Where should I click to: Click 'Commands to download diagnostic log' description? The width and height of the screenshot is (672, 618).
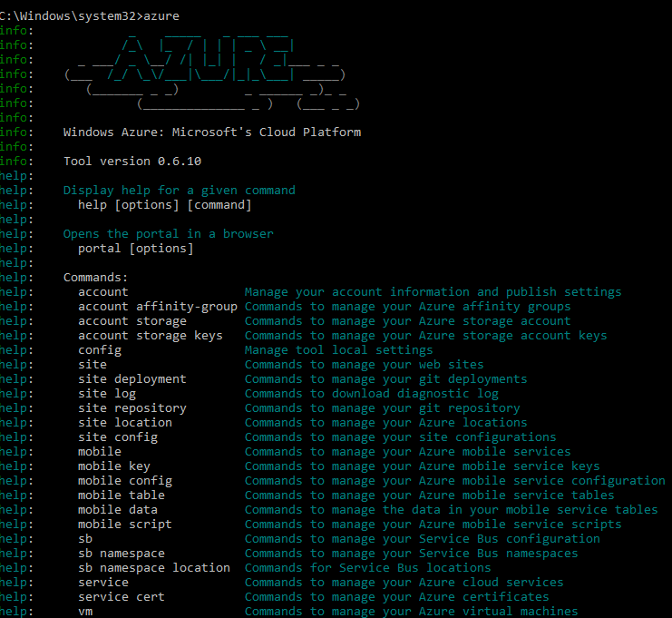[371, 394]
